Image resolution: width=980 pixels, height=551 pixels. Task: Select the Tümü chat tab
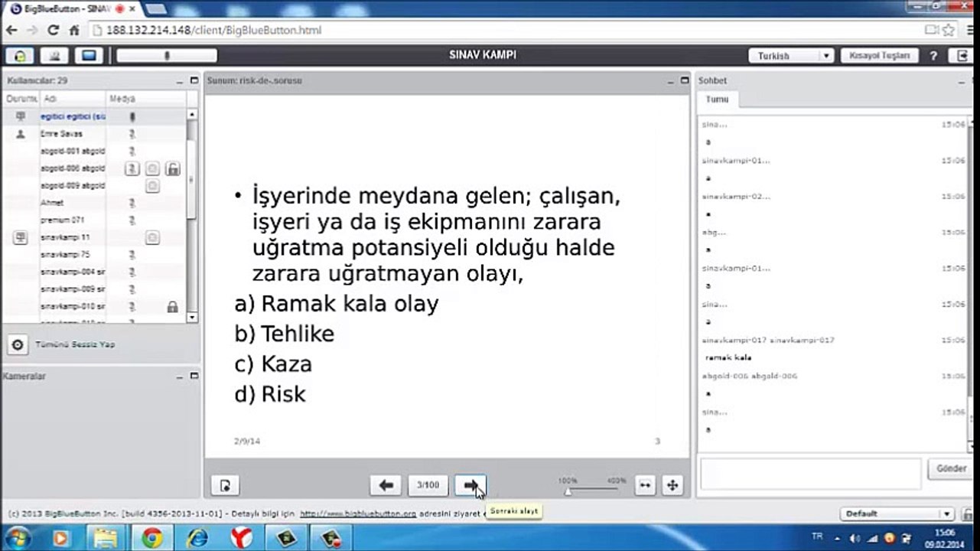click(718, 99)
